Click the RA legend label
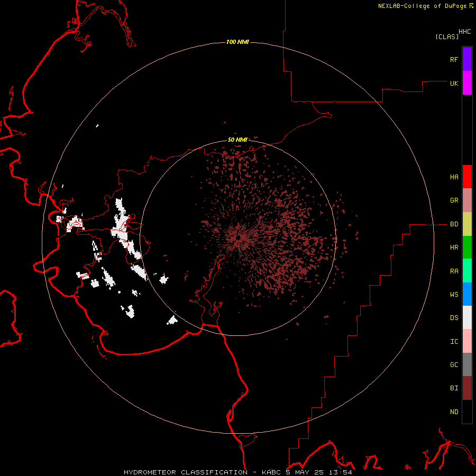This screenshot has width=476, height=476. [x=454, y=271]
